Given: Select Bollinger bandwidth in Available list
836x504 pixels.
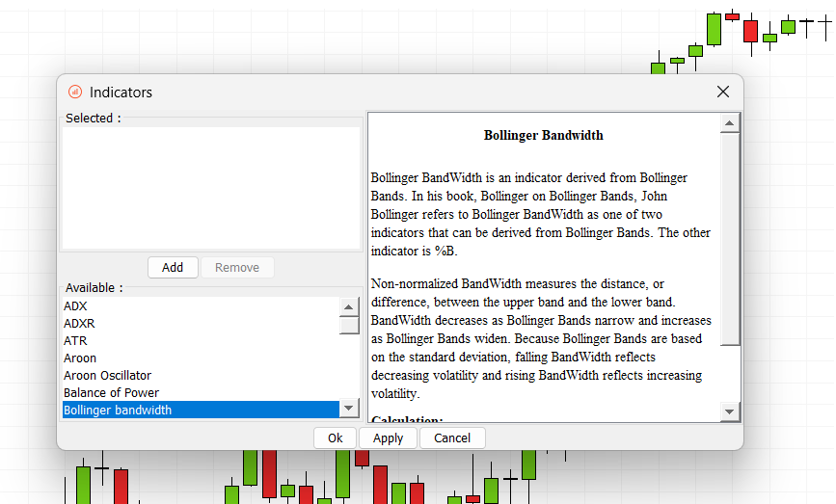Looking at the screenshot, I should tap(201, 410).
